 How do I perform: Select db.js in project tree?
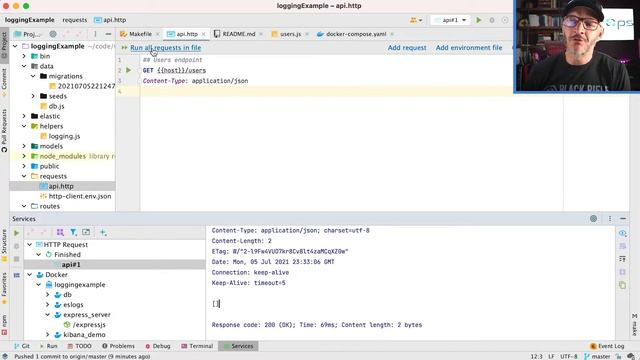56,106
